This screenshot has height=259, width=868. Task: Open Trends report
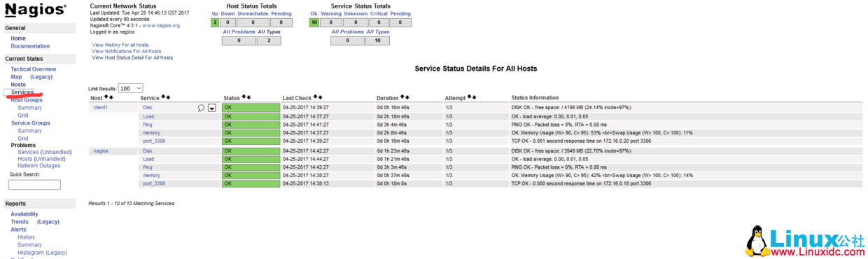pyautogui.click(x=20, y=222)
